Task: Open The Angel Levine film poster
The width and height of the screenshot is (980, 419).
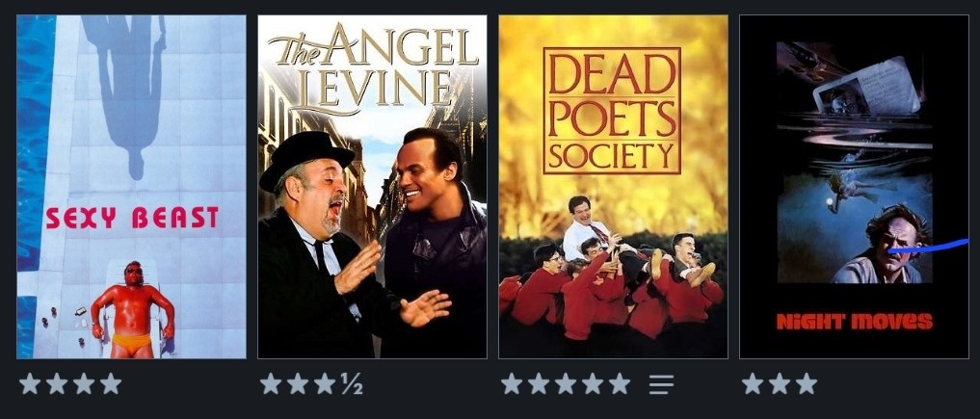Action: pyautogui.click(x=373, y=187)
